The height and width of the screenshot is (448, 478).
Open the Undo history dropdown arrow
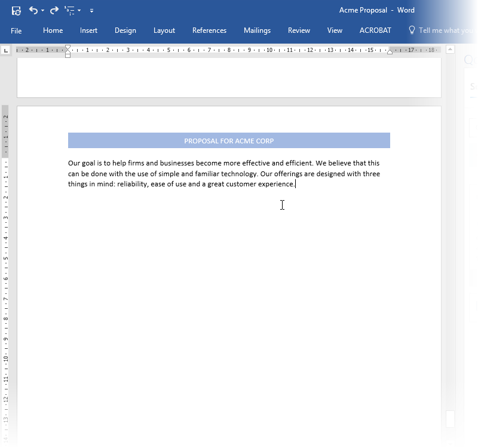click(42, 10)
